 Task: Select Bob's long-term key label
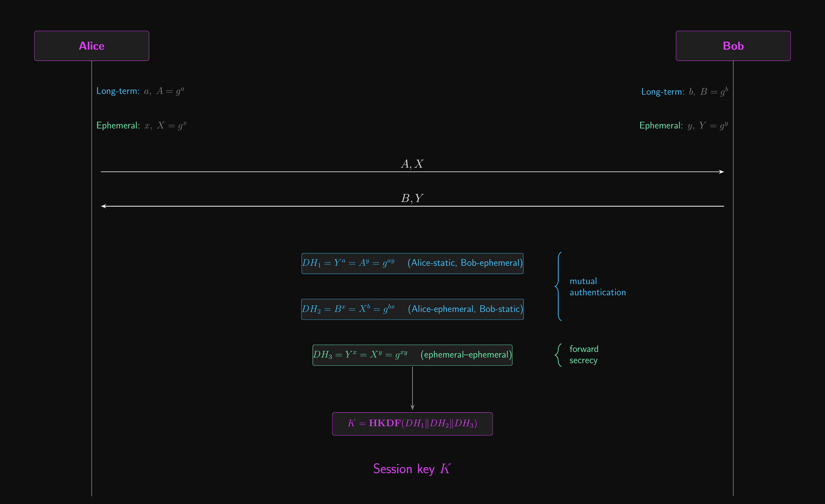pyautogui.click(x=684, y=92)
